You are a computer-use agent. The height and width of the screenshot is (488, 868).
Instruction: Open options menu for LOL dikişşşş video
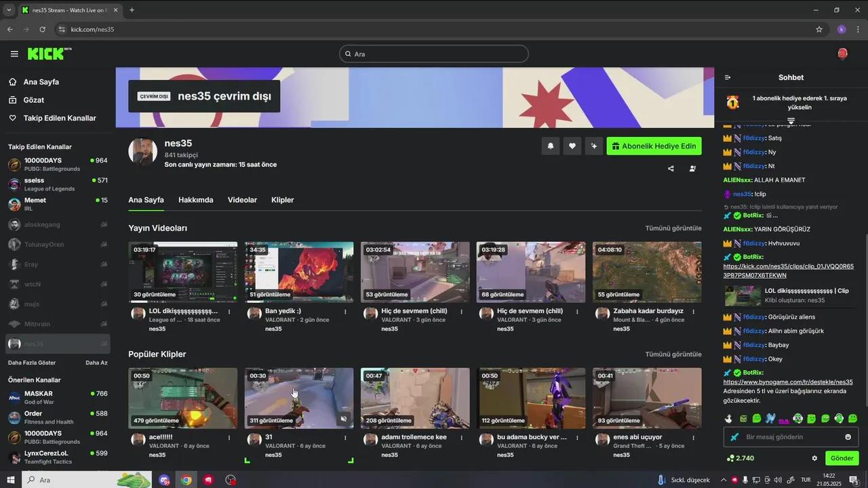229,312
